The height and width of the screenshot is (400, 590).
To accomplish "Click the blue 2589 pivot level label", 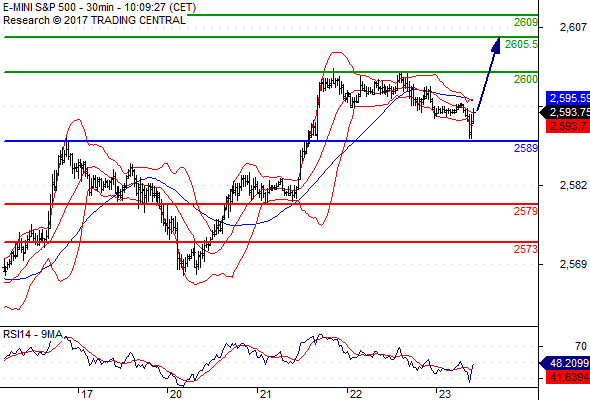I will coord(526,148).
